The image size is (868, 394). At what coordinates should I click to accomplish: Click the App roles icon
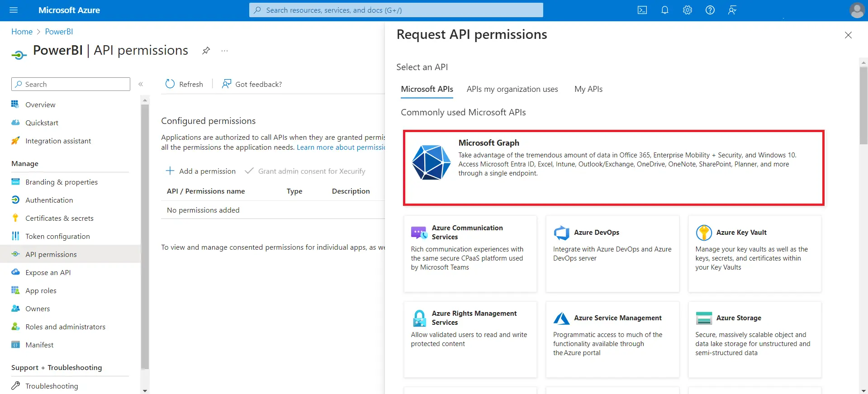[x=15, y=290]
